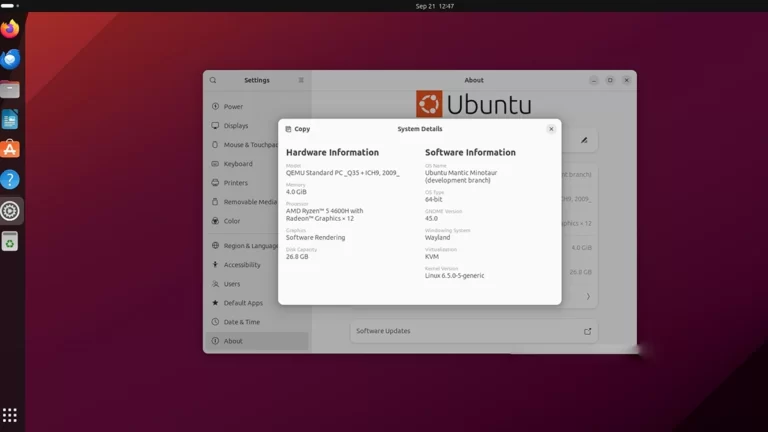Click the KVM virtualization value

pos(432,257)
